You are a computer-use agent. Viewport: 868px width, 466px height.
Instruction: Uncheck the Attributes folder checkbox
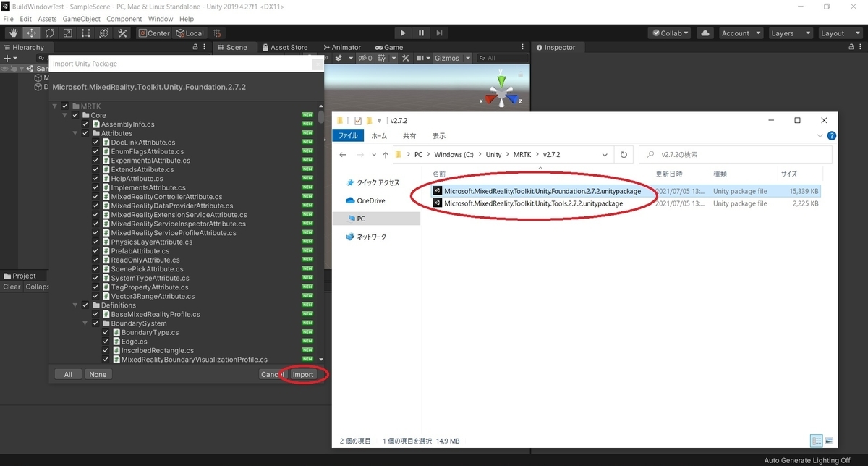coord(85,133)
